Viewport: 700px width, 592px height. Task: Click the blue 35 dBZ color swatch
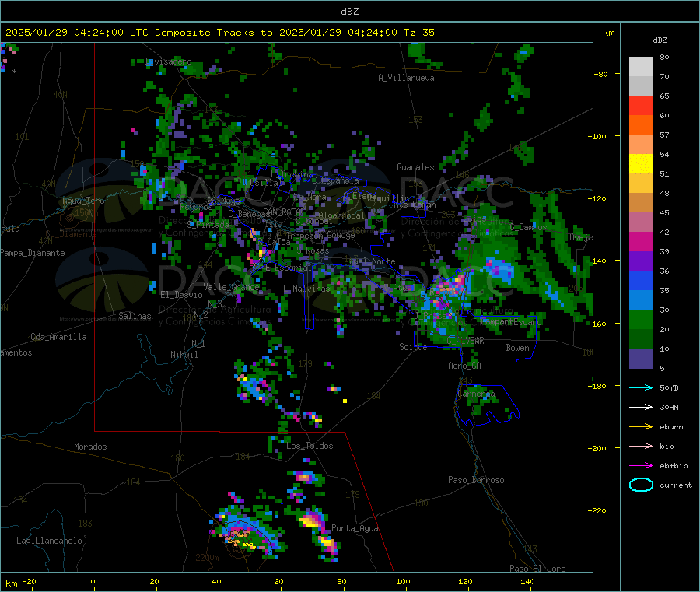coord(641,280)
